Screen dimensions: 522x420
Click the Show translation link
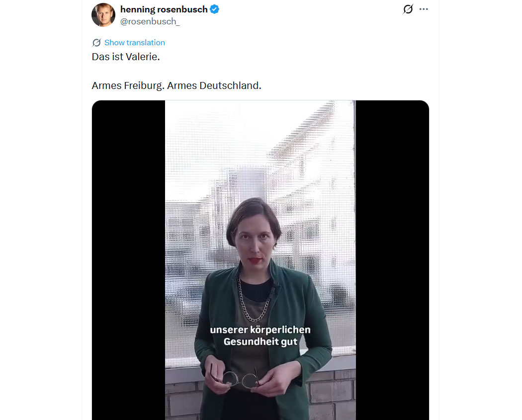134,43
